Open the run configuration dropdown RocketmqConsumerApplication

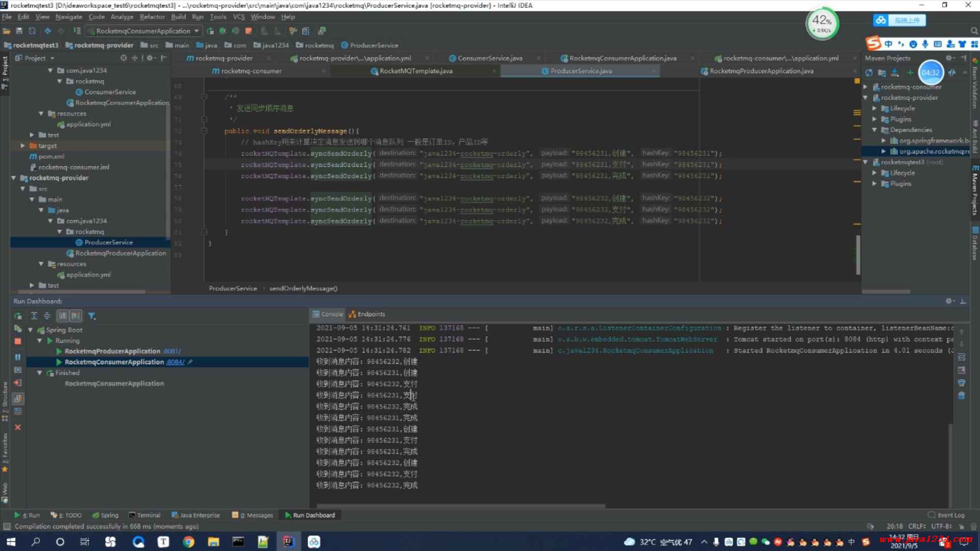tap(143, 31)
